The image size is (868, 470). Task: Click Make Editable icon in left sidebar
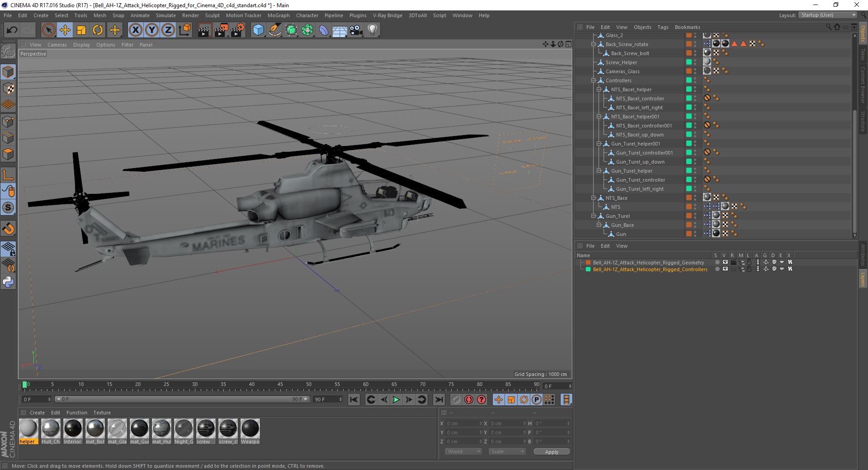pos(8,52)
